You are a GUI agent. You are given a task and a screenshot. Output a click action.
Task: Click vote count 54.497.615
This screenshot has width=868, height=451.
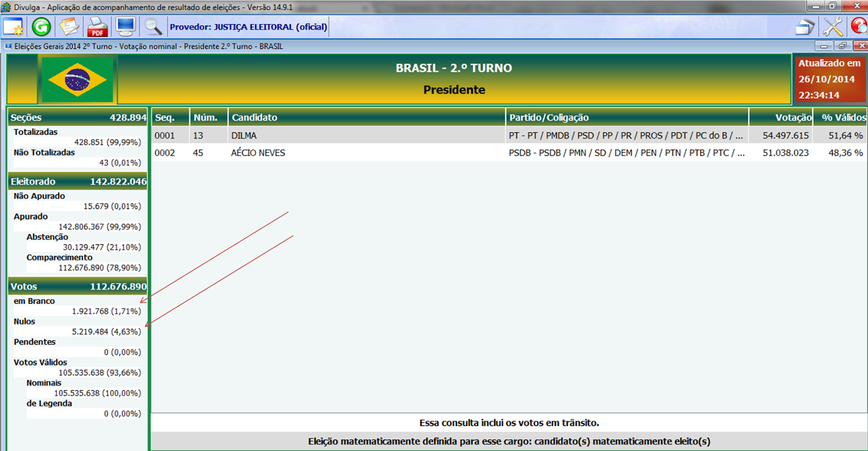pos(786,135)
